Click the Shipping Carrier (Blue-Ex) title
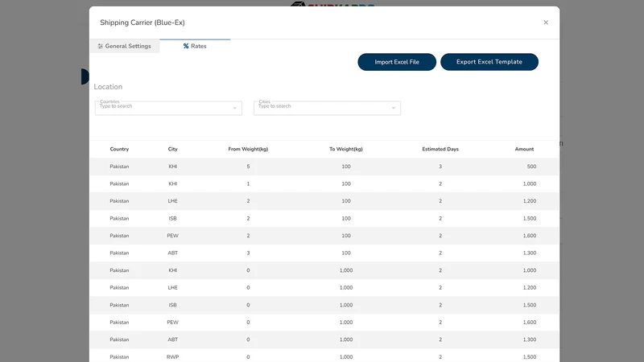 click(x=142, y=23)
